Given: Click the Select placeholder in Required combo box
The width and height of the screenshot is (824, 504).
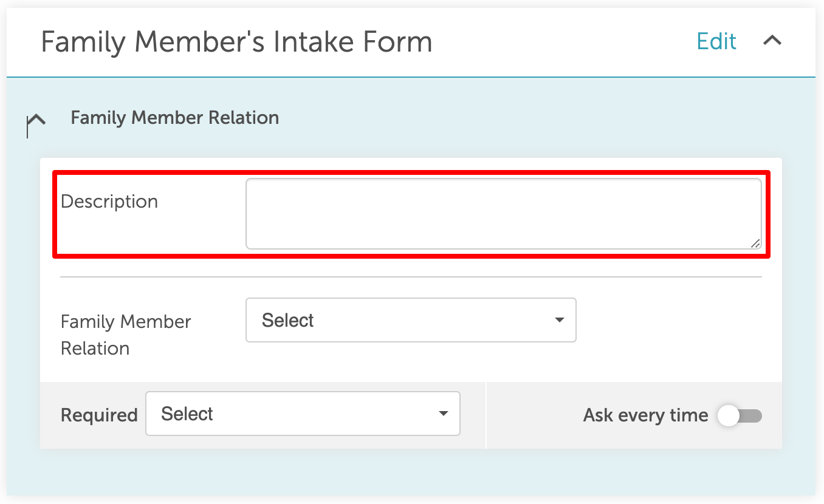Looking at the screenshot, I should (187, 414).
